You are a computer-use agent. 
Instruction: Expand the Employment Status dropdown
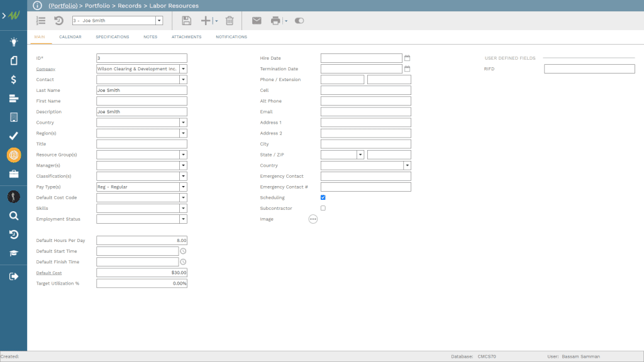point(183,219)
